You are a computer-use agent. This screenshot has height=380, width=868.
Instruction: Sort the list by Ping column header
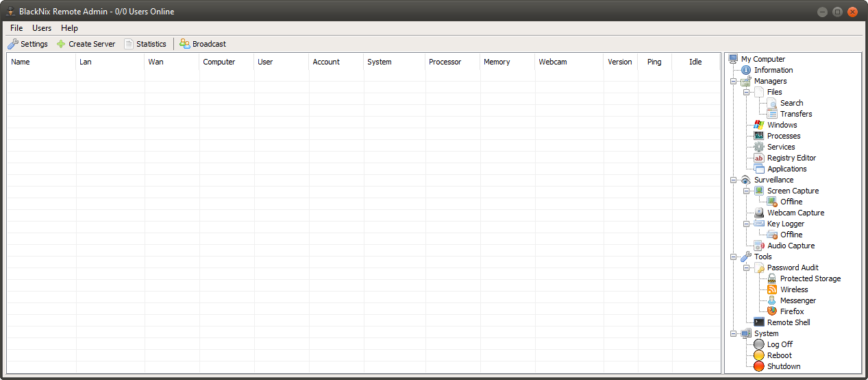(x=654, y=62)
